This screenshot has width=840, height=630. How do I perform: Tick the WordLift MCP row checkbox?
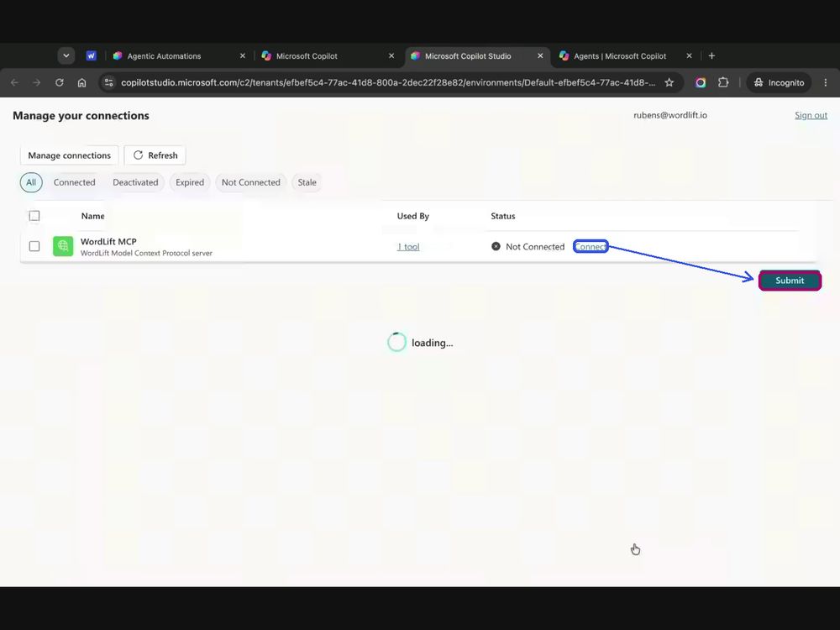(34, 246)
